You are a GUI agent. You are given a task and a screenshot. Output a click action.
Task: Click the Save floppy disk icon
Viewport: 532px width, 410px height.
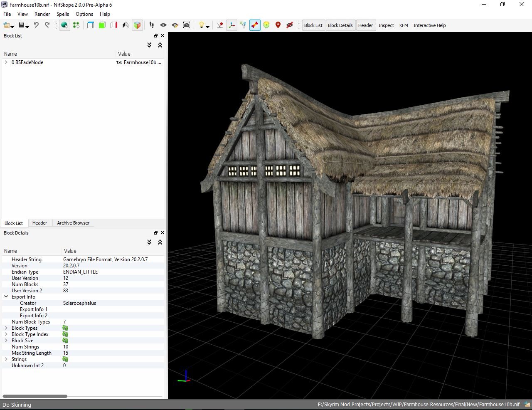tap(22, 25)
